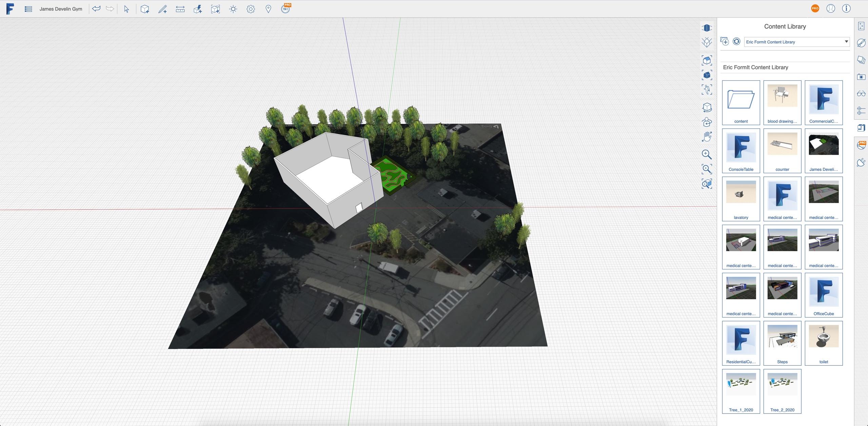Open the Layers palette tab
Screen dimensions: 868x426
[x=861, y=60]
